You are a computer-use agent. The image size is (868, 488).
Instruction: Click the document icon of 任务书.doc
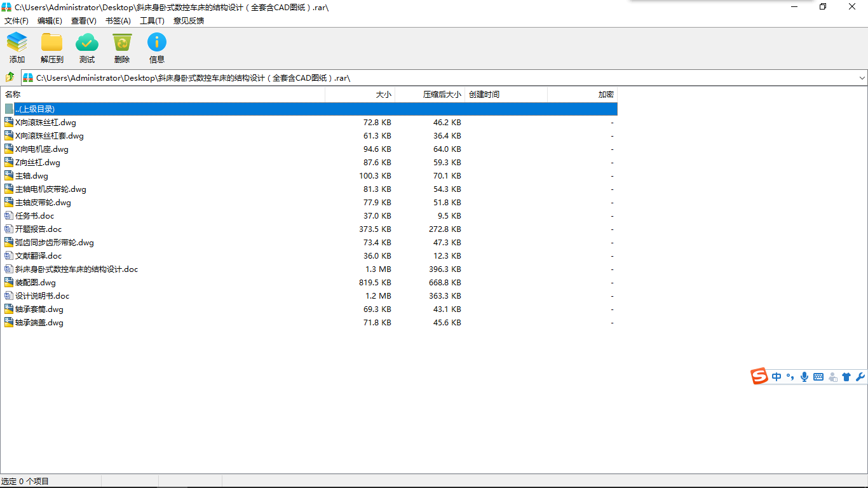click(9, 215)
